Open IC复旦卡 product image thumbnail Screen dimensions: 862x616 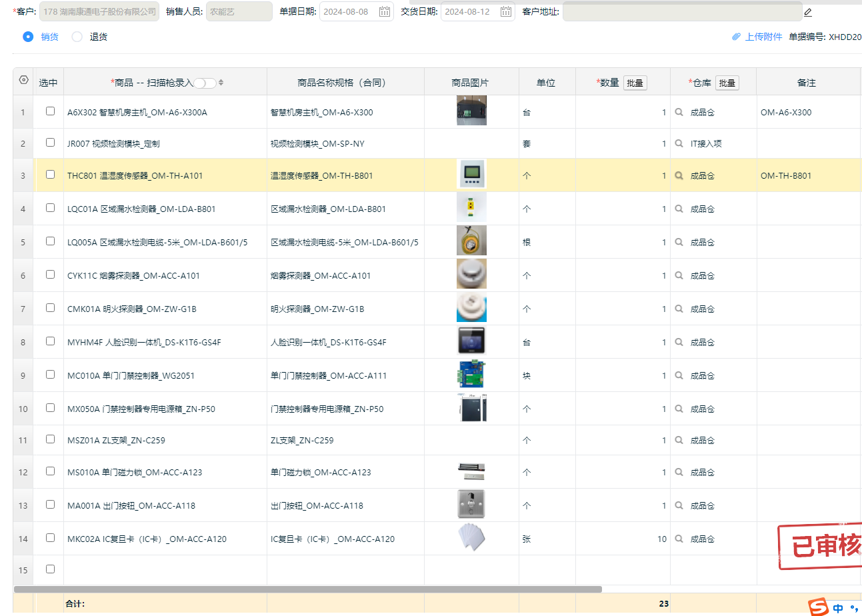point(471,537)
